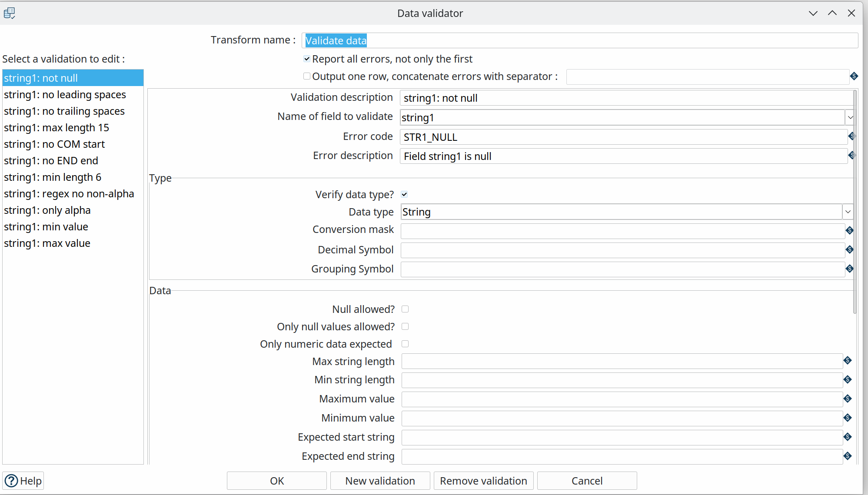This screenshot has width=868, height=495.
Task: Click variable icon next to Max string length
Action: pos(847,360)
